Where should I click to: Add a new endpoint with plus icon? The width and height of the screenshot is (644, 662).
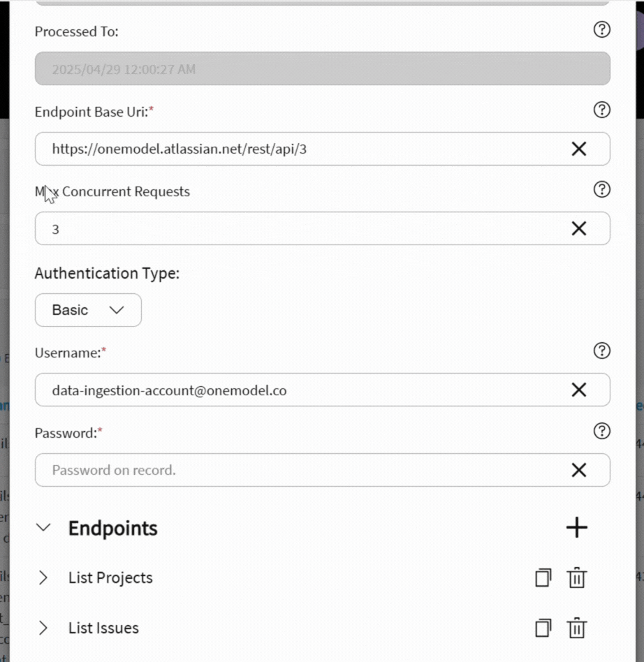[x=577, y=528]
